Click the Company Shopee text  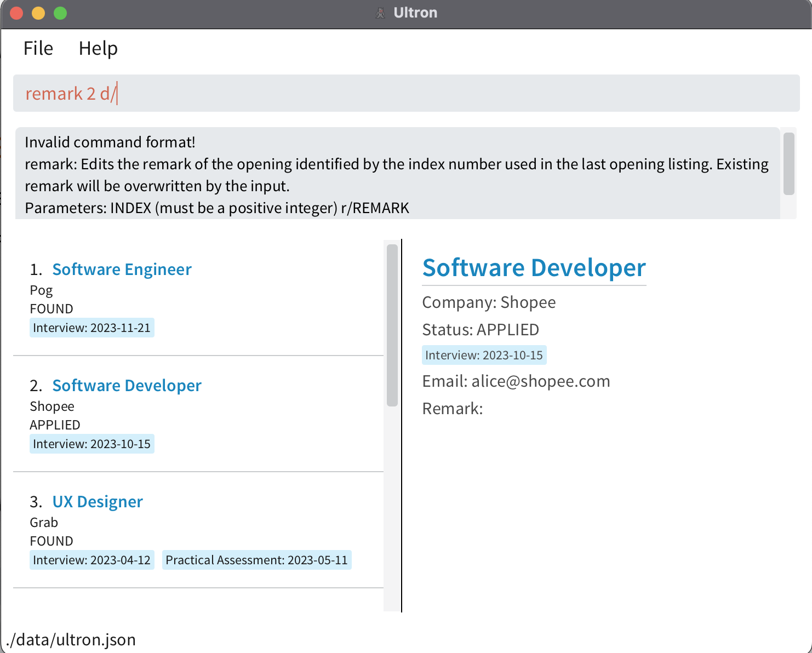click(489, 302)
